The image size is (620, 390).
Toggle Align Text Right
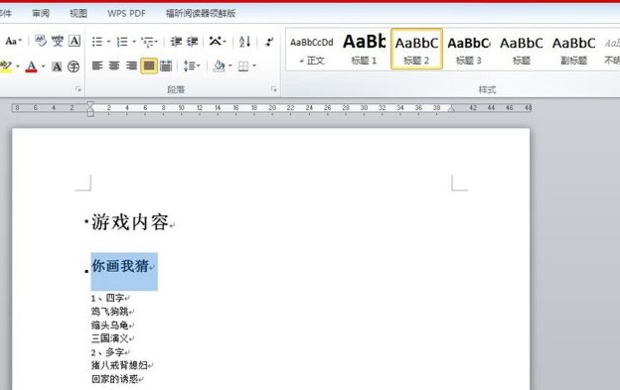tap(131, 66)
